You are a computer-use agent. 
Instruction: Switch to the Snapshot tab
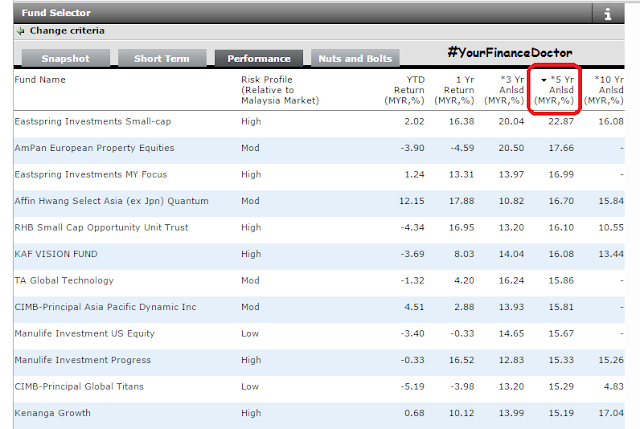pyautogui.click(x=66, y=58)
